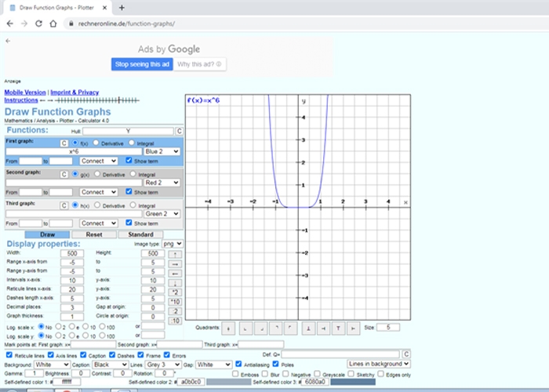Click the left arrow shift button
This screenshot has width=549, height=392.
(x=175, y=274)
